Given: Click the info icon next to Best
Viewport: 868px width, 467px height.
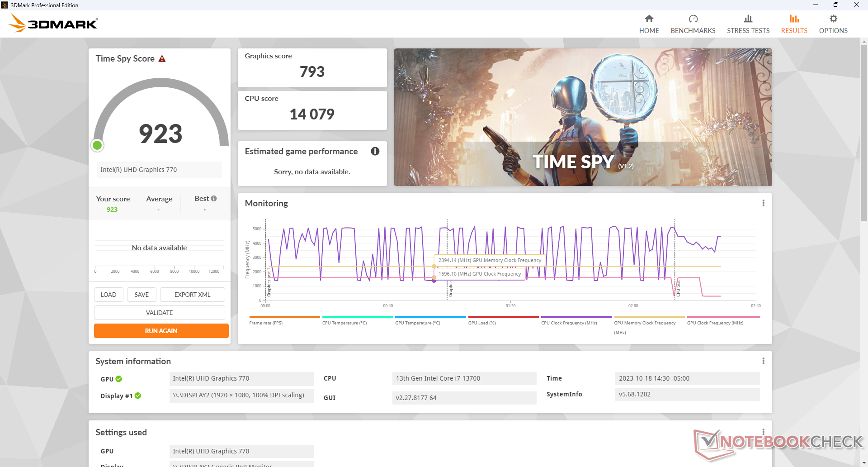Looking at the screenshot, I should click(x=214, y=199).
